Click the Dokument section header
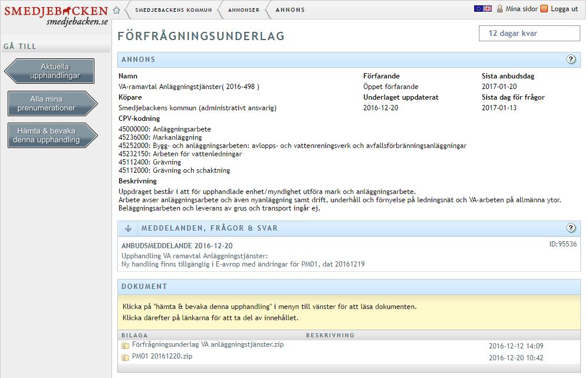Image resolution: width=588 pixels, height=378 pixels. 349,287
